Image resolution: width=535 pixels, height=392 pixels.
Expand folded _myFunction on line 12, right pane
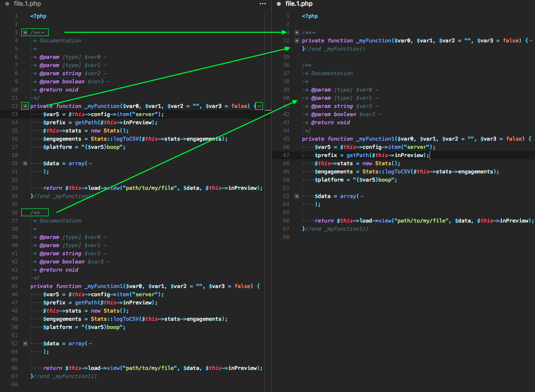click(x=297, y=40)
